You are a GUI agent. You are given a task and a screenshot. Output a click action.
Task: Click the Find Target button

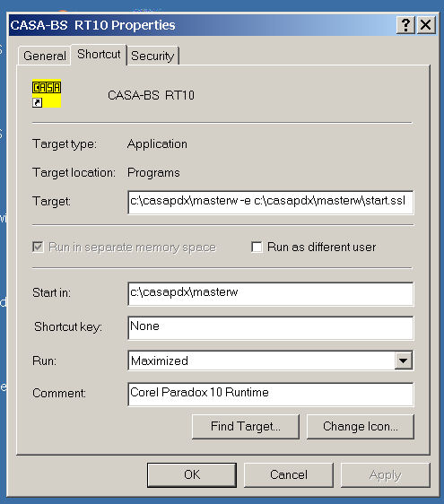click(245, 427)
